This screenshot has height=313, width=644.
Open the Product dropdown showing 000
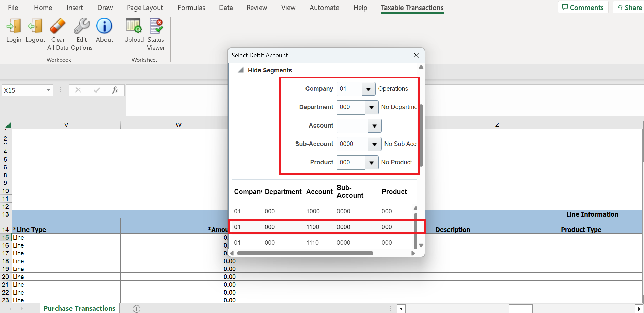click(x=372, y=163)
